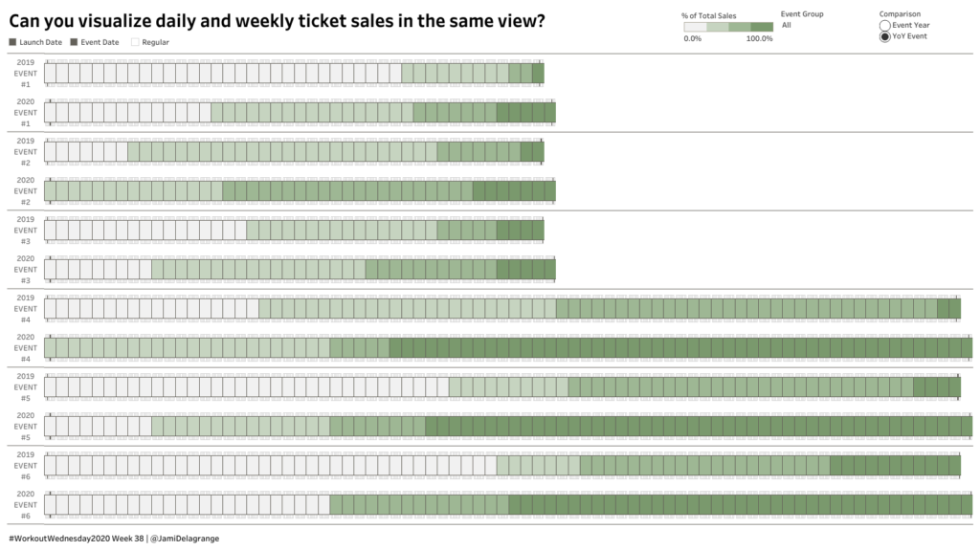The width and height of the screenshot is (980, 551).
Task: Select the Event Year radio button
Action: point(884,25)
